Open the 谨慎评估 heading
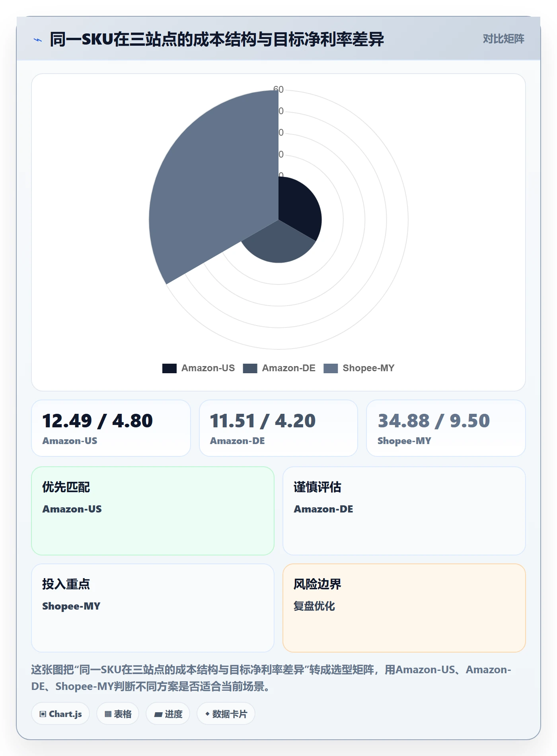Image resolution: width=557 pixels, height=756 pixels. pos(317,487)
